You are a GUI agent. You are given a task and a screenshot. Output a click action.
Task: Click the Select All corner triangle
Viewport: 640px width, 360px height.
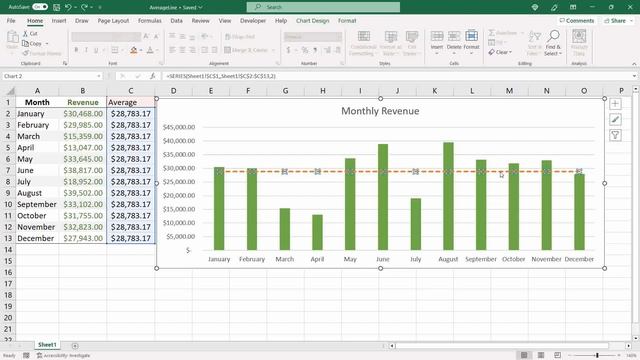click(10, 91)
